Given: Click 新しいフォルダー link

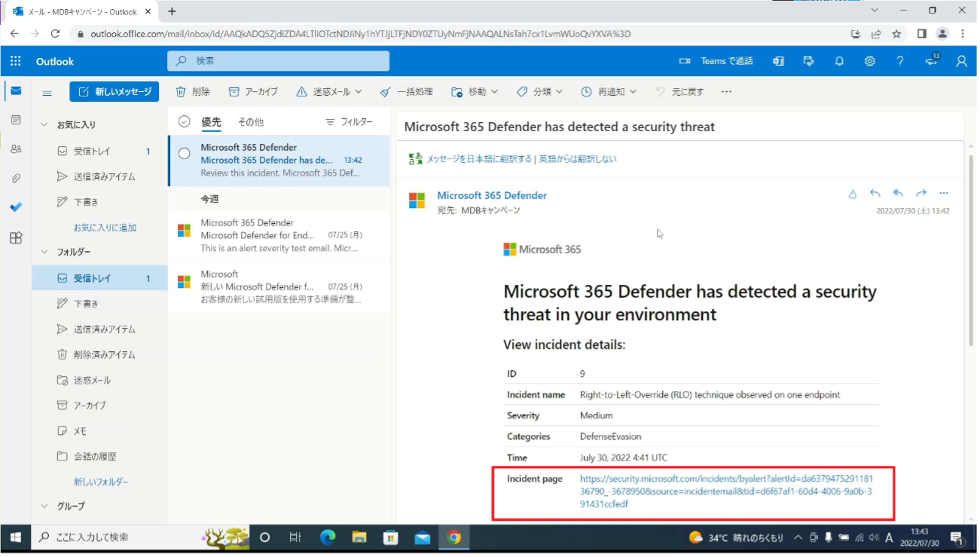Looking at the screenshot, I should click(x=101, y=482).
